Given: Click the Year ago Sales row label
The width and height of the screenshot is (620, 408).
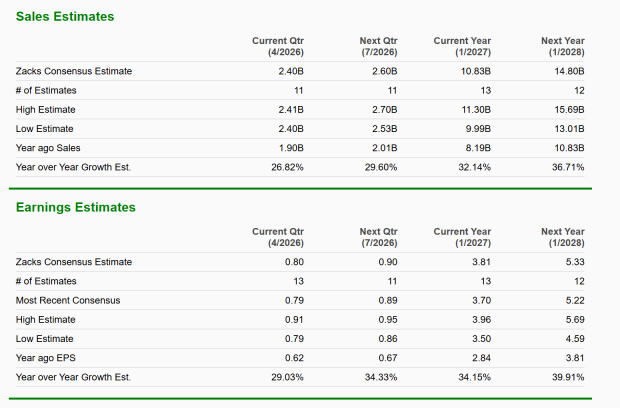Looking at the screenshot, I should [x=48, y=147].
